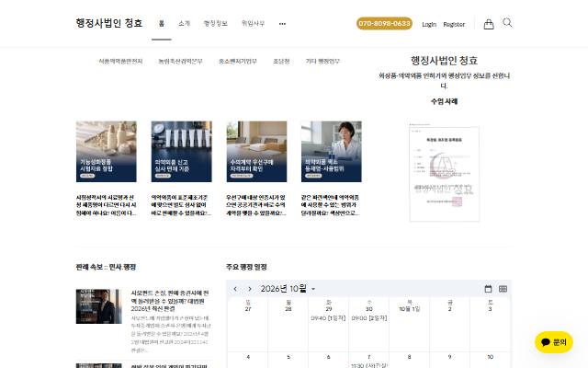Select day 4 in the calendar
Image resolution: width=588 pixels, height=368 pixels.
click(x=248, y=357)
